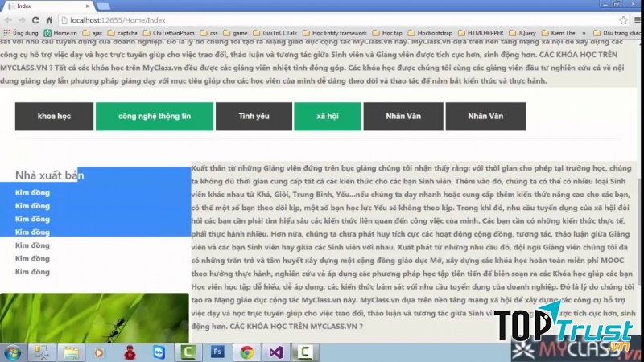Open the second Kim đồng link
The image size is (644, 362).
click(32, 206)
